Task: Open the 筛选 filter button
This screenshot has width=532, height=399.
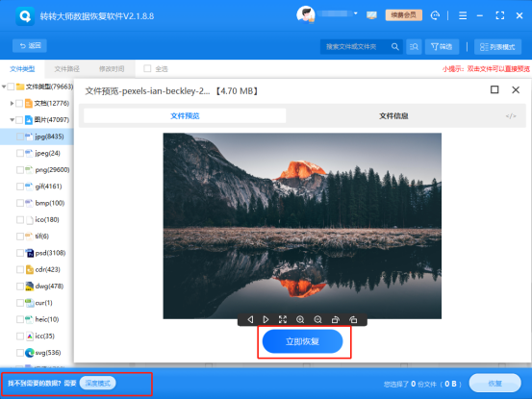Action: coord(442,47)
